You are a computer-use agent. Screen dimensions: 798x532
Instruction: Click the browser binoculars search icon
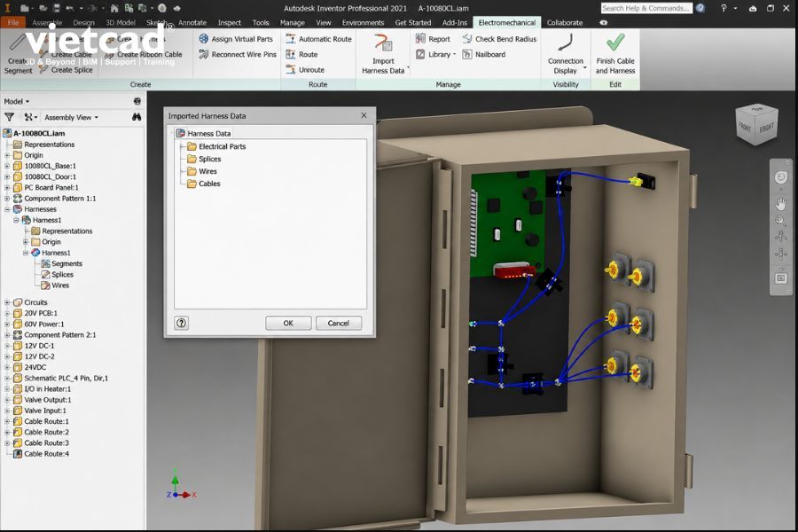click(137, 117)
